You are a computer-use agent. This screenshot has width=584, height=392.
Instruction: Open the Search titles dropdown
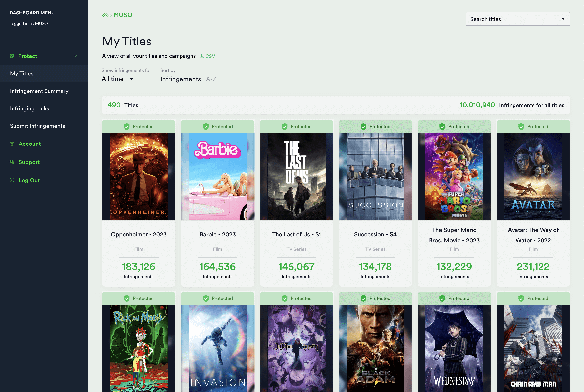click(x=517, y=19)
